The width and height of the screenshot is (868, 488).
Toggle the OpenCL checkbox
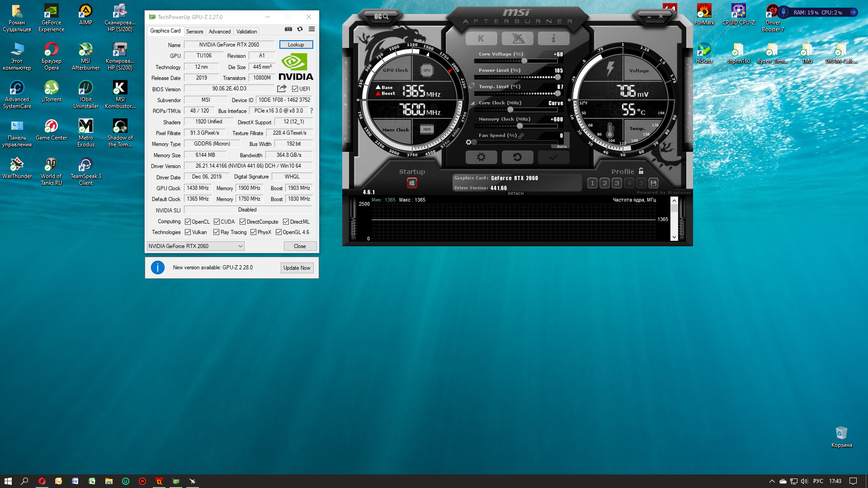point(188,222)
